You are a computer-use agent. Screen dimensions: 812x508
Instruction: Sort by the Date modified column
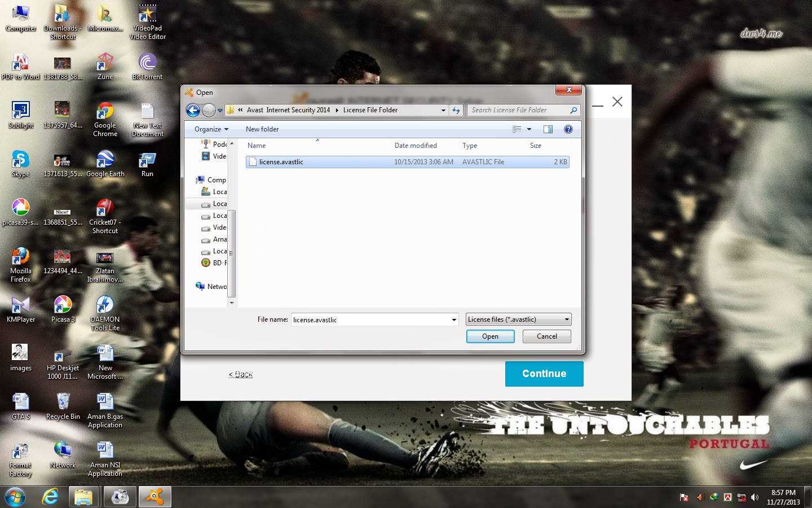(425, 146)
